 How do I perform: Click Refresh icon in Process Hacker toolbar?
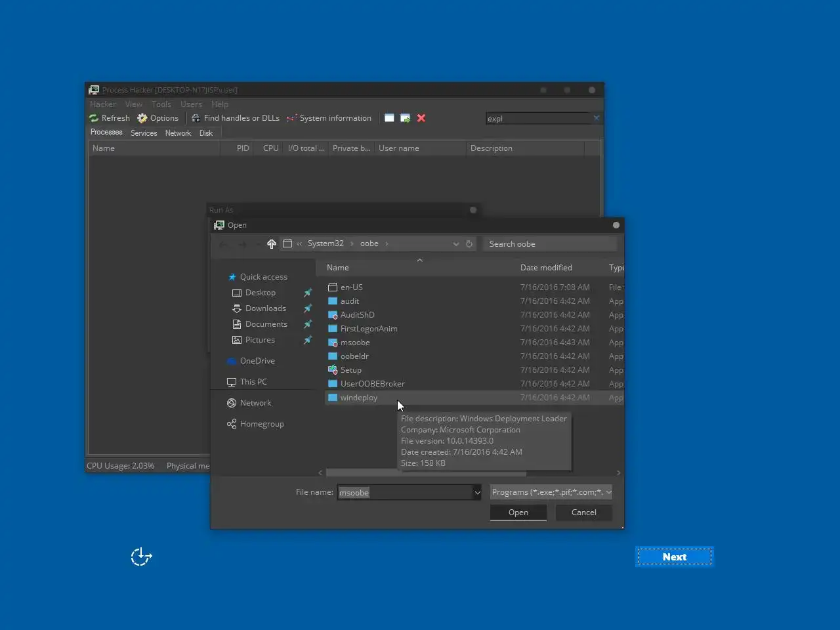click(94, 118)
